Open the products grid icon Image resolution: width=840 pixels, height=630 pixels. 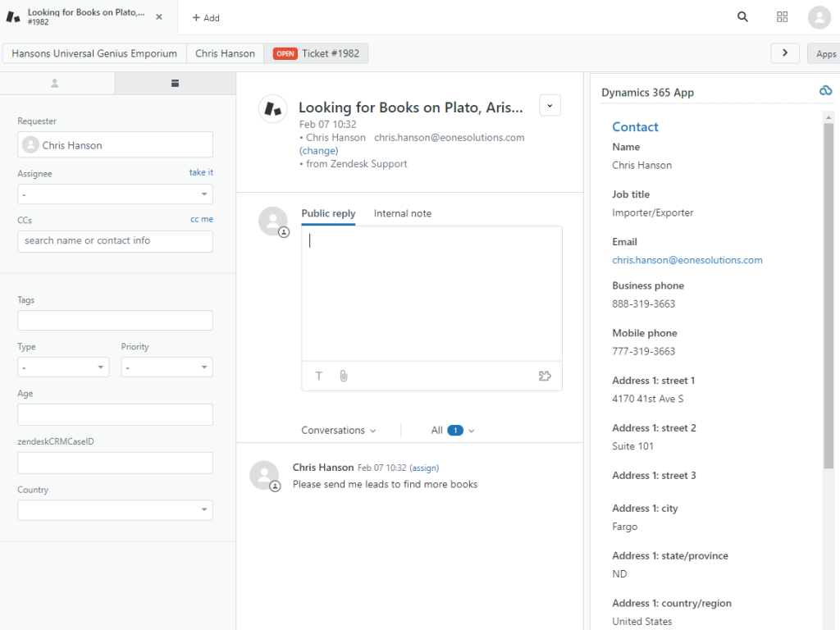coord(782,17)
